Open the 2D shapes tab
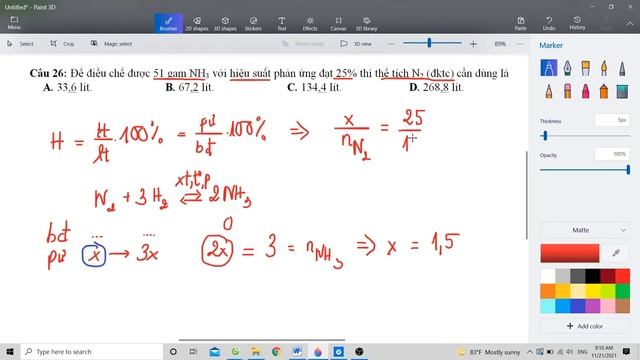This screenshot has height=360, width=640. (x=197, y=23)
